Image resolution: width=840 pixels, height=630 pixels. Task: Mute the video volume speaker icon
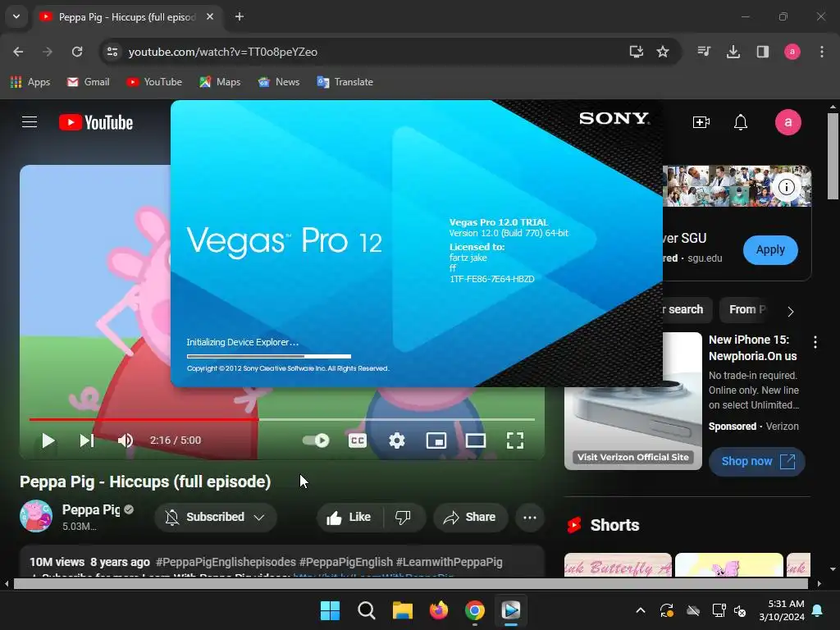126,441
